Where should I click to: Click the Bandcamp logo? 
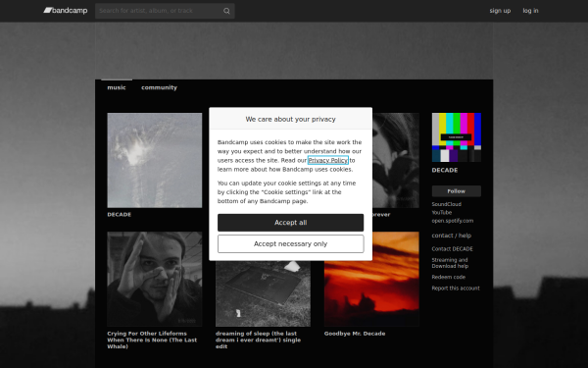[66, 11]
